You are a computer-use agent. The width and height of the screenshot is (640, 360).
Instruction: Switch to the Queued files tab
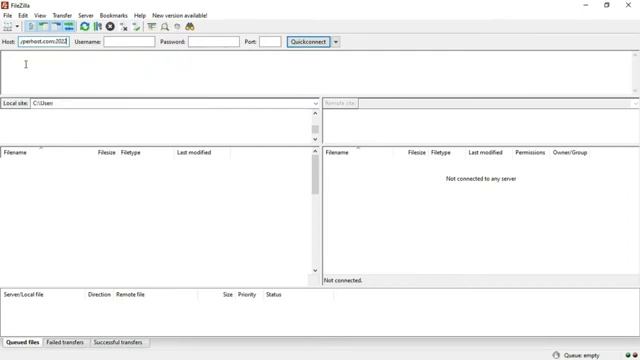[x=22, y=342]
